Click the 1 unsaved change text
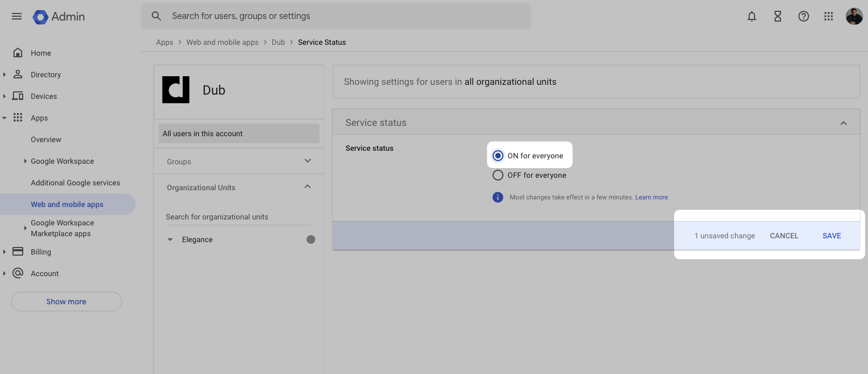 725,236
